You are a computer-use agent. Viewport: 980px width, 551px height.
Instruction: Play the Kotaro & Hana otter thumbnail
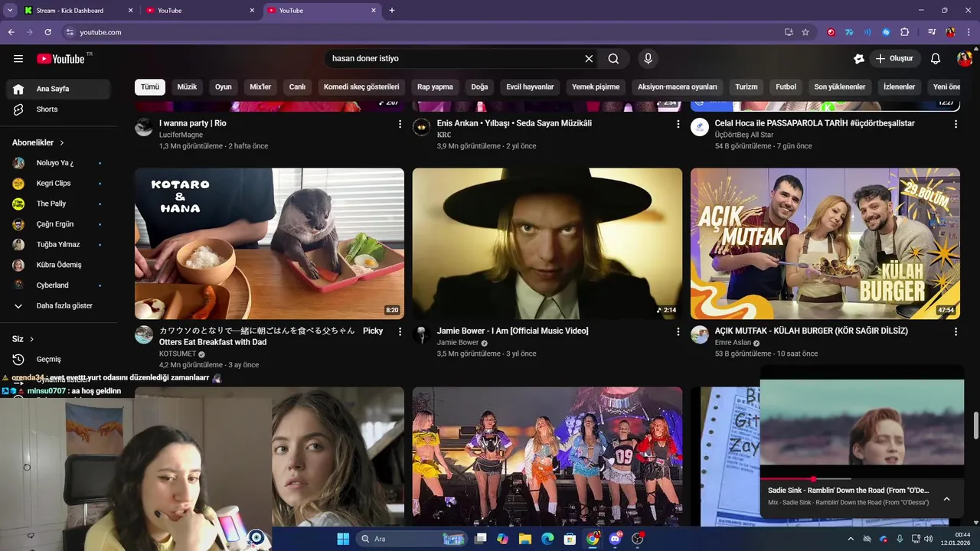[269, 243]
